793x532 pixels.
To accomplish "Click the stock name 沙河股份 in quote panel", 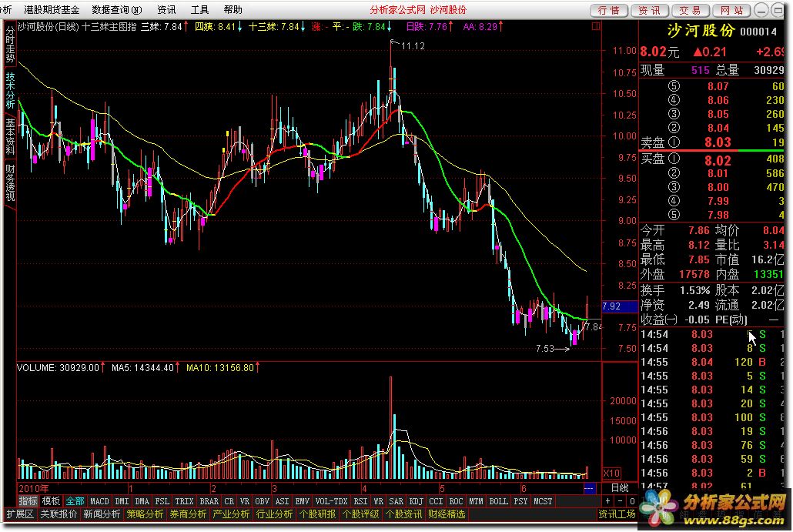I will coord(701,31).
